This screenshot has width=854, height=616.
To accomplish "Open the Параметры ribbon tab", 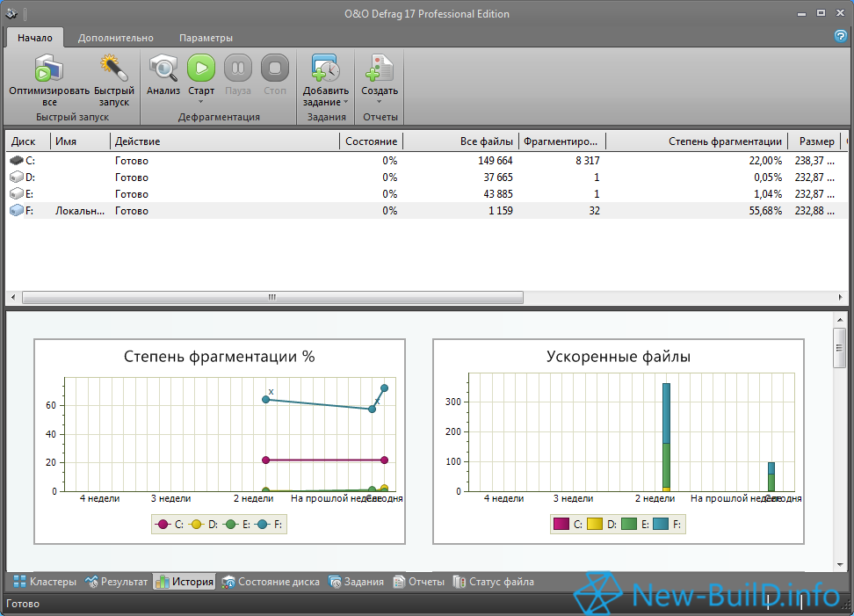I will pyautogui.click(x=206, y=38).
